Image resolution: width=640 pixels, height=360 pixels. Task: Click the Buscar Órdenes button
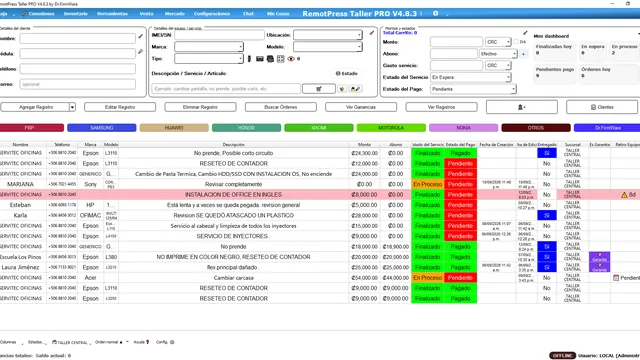pyautogui.click(x=280, y=107)
